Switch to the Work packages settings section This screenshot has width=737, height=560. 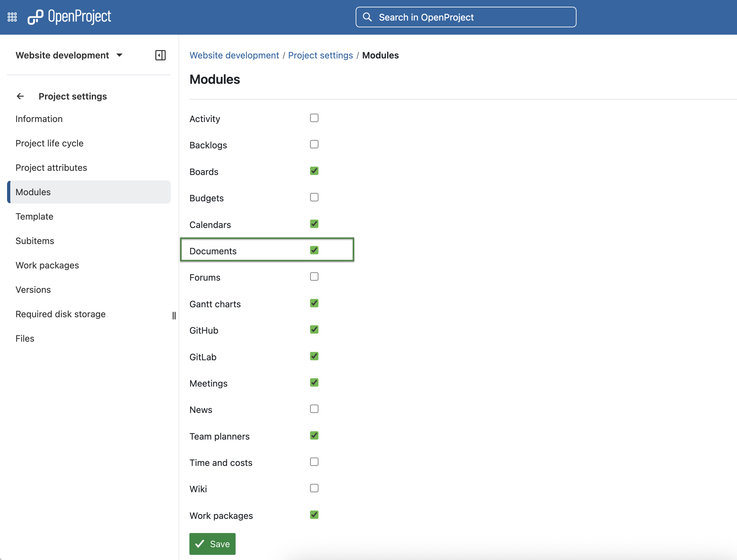pos(47,265)
